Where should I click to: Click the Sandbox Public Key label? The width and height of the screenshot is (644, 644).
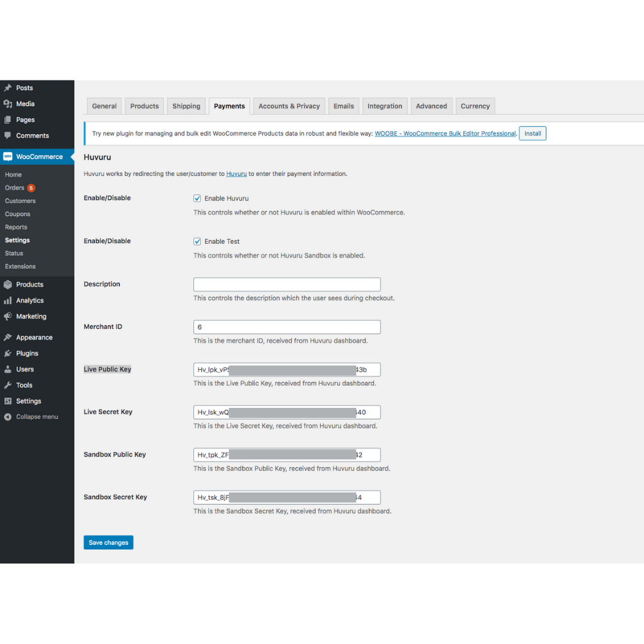(114, 454)
